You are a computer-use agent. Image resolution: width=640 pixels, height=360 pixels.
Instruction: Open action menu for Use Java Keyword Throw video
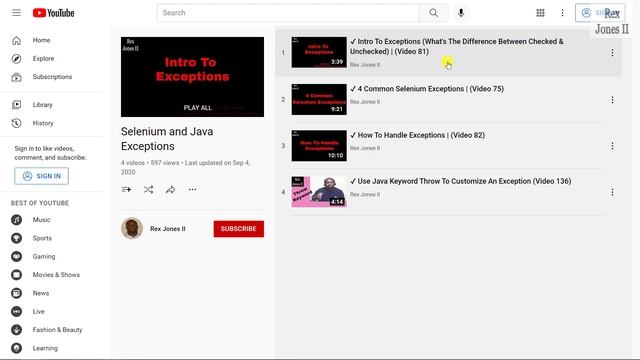click(612, 193)
